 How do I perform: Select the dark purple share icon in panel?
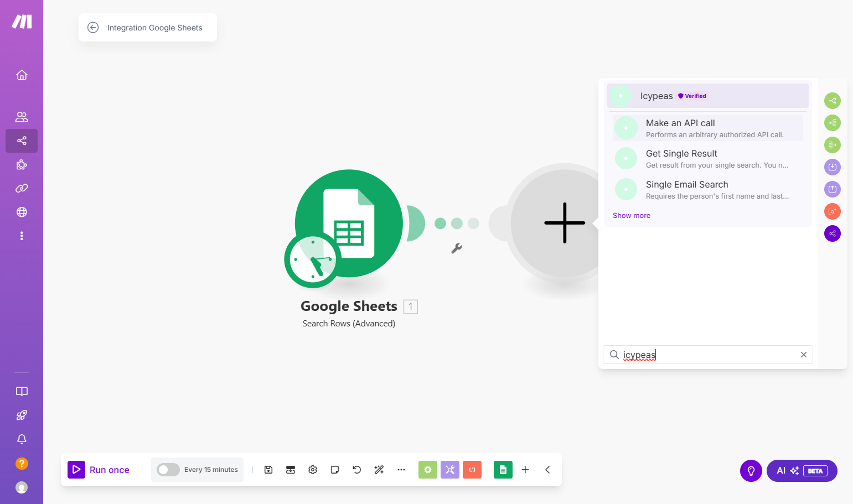pos(833,233)
